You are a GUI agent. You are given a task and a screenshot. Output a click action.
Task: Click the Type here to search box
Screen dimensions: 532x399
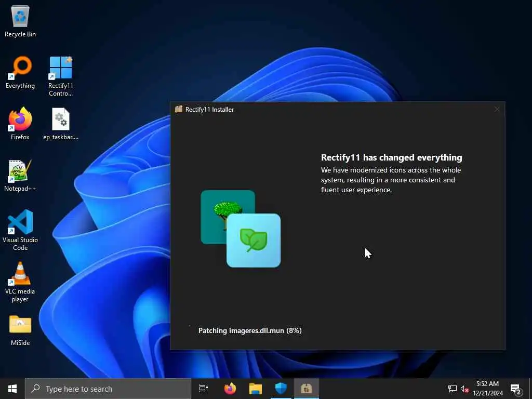(x=108, y=389)
